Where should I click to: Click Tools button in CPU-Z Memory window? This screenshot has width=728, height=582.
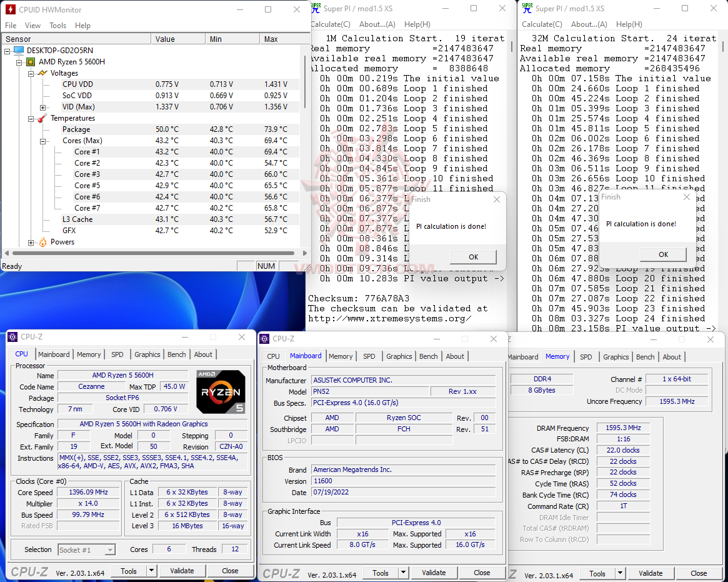click(597, 573)
